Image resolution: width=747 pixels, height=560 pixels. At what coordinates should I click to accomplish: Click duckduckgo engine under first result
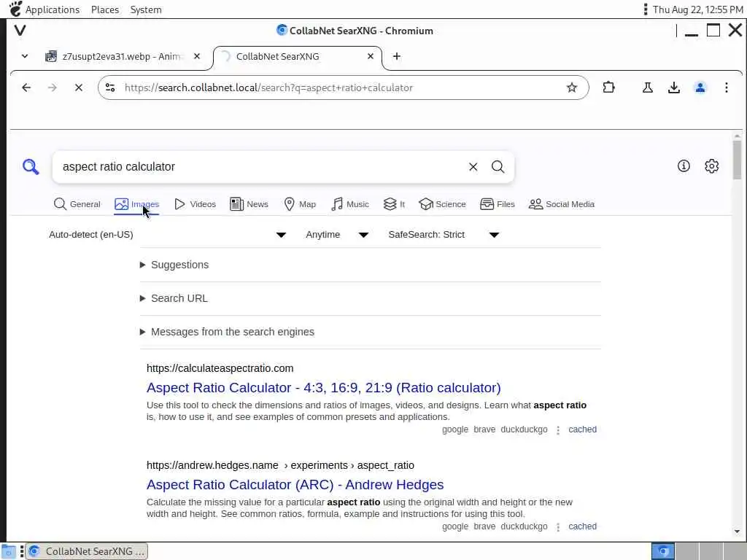click(x=524, y=429)
